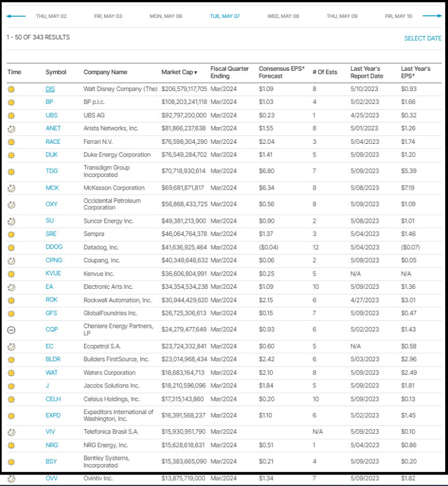Open the DIS symbol link
This screenshot has height=486, width=448.
[50, 89]
